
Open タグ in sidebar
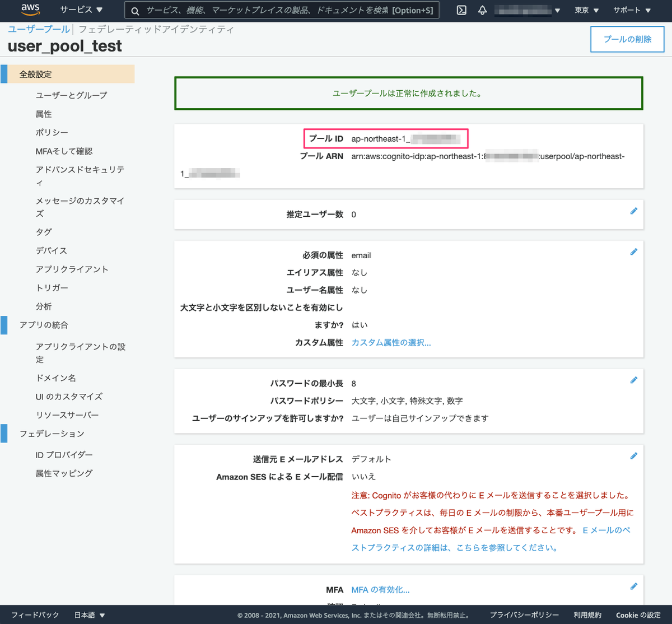click(x=44, y=232)
